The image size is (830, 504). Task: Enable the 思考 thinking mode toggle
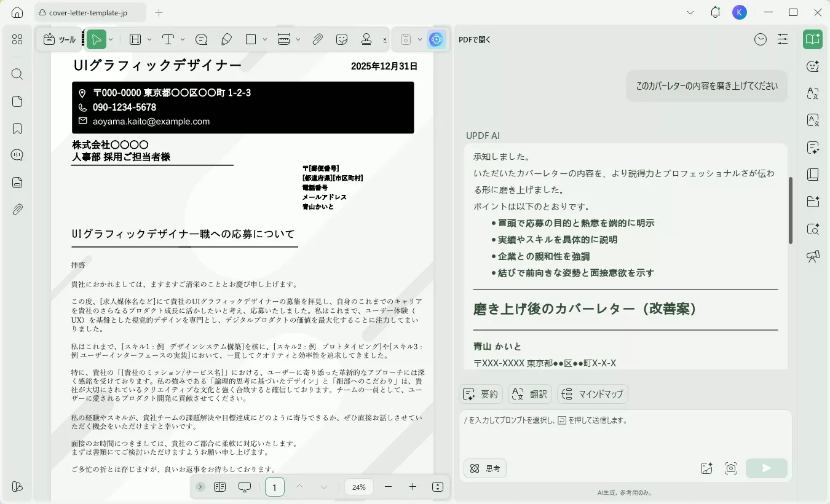point(484,468)
